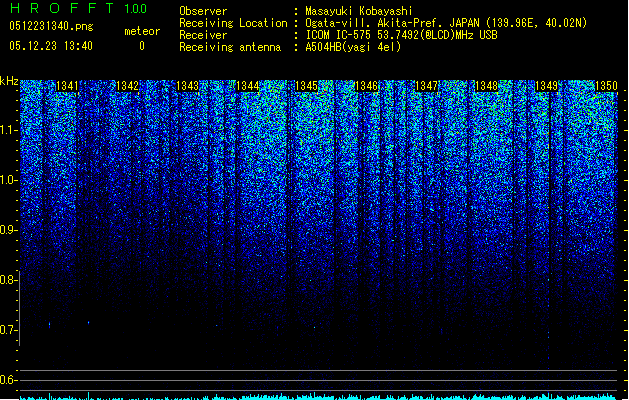Click the kHz axis unit label
Screen dimensions: 629x400
point(9,81)
